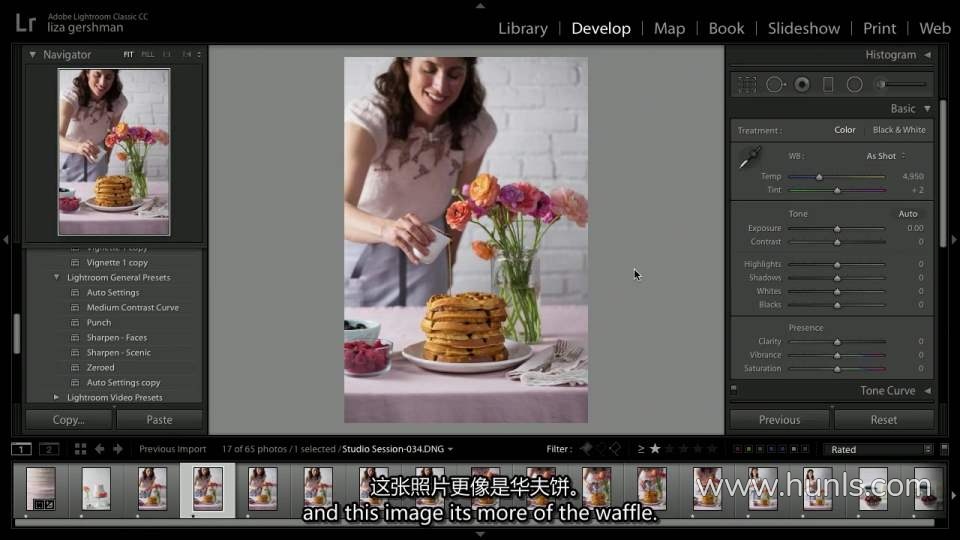Open the Rated filter preset dropdown
This screenshot has width=960, height=540.
point(880,449)
